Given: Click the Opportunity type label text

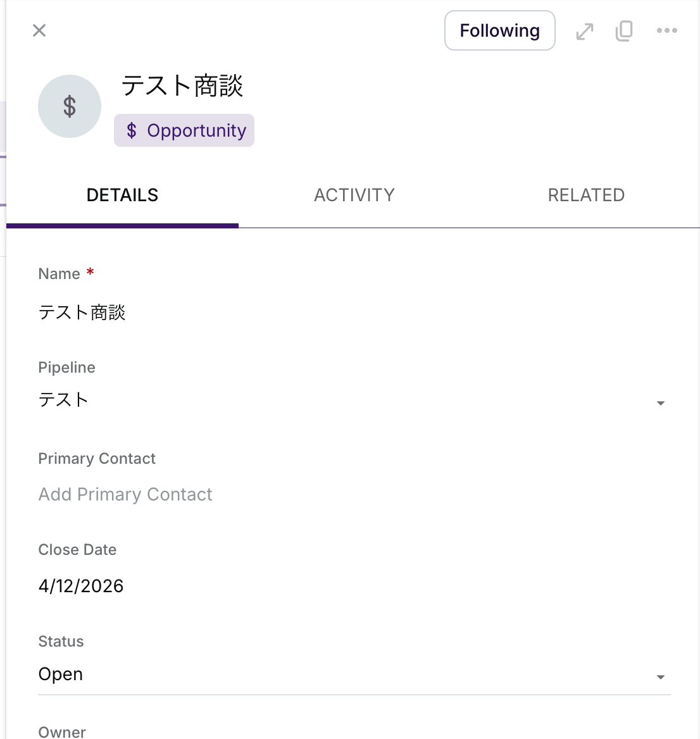Looking at the screenshot, I should [196, 130].
